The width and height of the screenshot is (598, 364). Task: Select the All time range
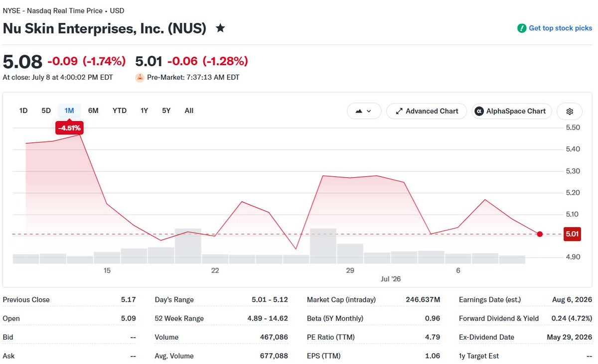click(x=189, y=111)
